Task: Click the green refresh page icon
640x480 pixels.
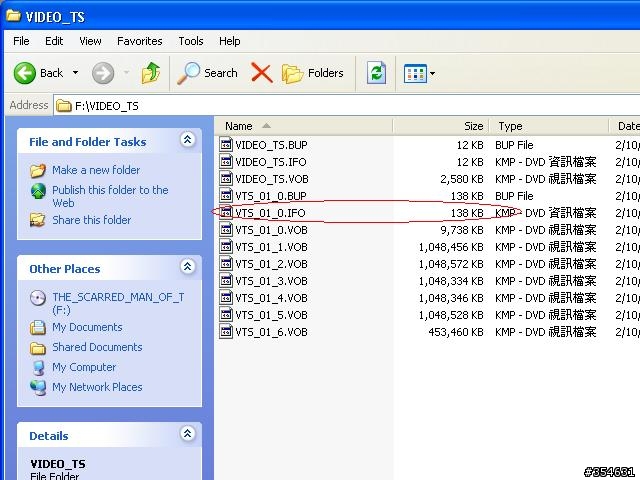Action: coord(376,73)
